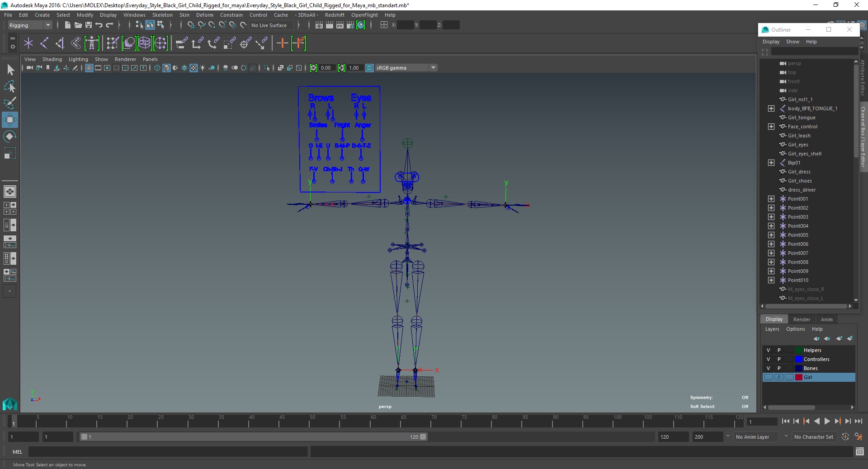Expand the body_BFB_TONGUE_1 node in the Outliner

(x=771, y=108)
